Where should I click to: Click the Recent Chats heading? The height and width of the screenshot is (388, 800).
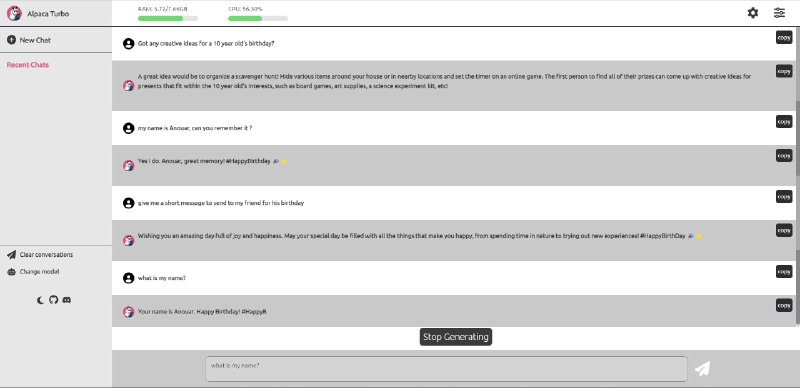[x=28, y=65]
